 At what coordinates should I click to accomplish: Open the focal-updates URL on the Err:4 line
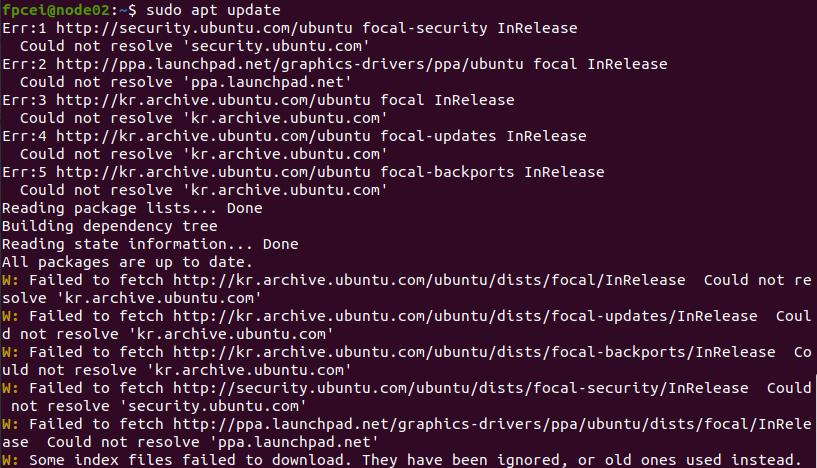[213, 136]
